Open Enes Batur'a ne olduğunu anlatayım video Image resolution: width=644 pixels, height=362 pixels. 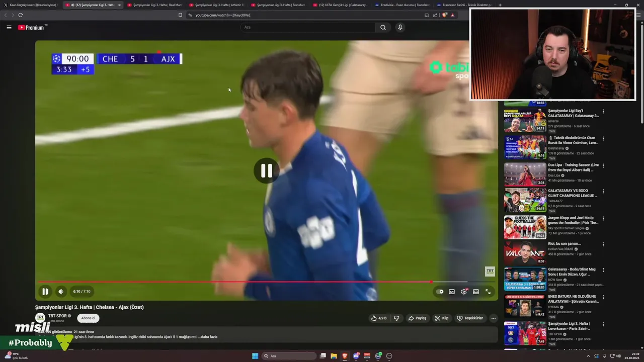574,299
